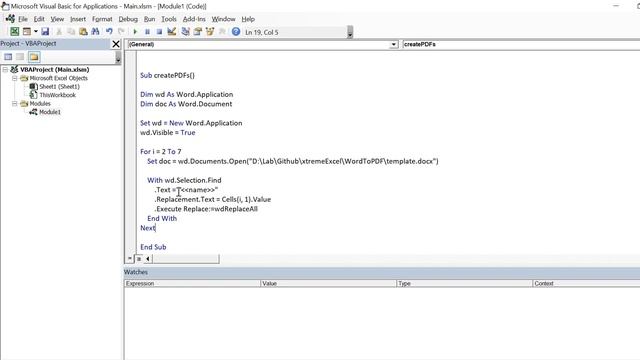Click the 'End With' code line
The height and width of the screenshot is (360, 640).
click(x=162, y=218)
